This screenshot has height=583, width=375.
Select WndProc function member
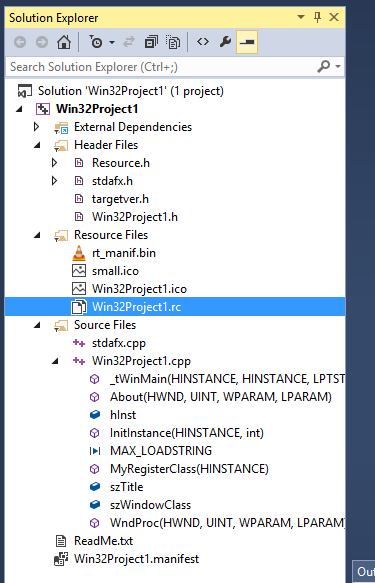227,523
